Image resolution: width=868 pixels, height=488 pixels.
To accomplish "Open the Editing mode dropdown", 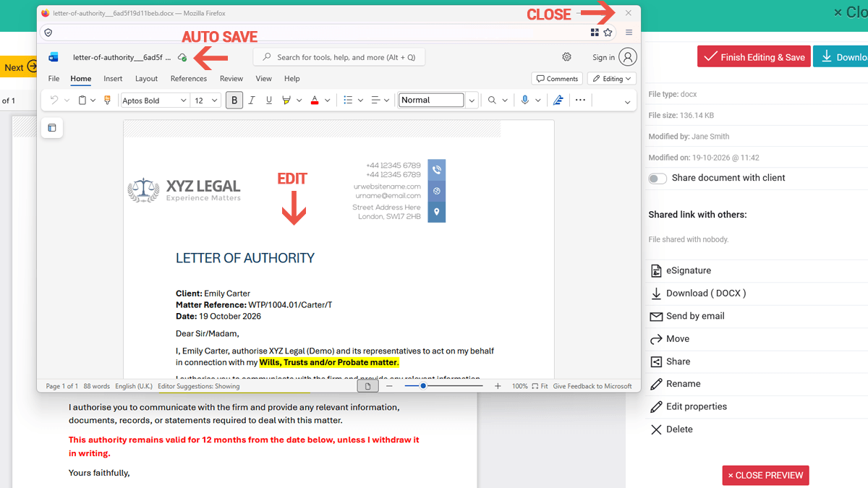I will click(x=612, y=79).
